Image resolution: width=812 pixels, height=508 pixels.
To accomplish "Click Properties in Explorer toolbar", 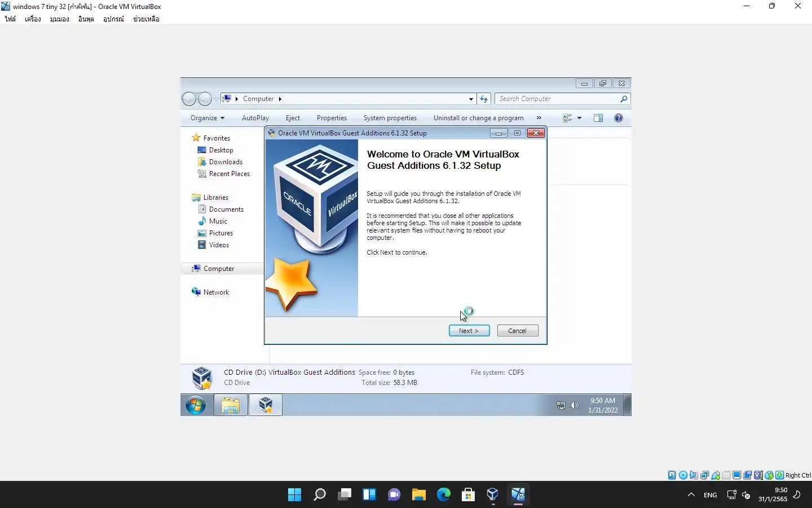I will click(332, 118).
